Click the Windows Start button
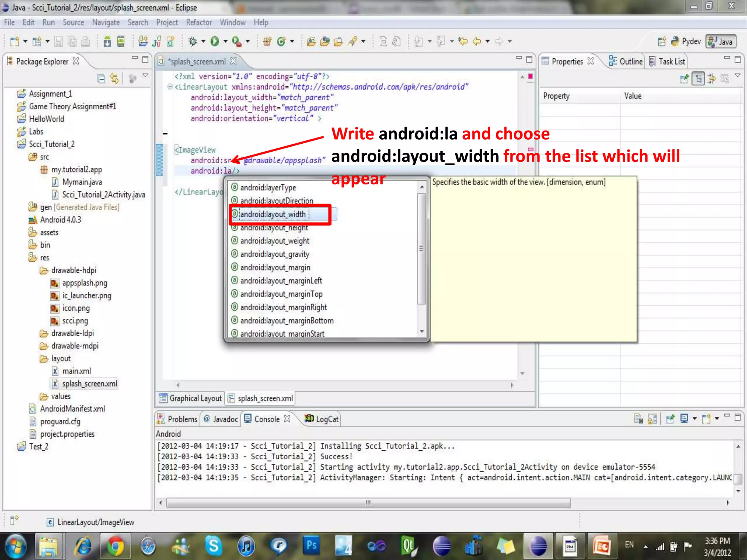747x560 pixels. (16, 546)
